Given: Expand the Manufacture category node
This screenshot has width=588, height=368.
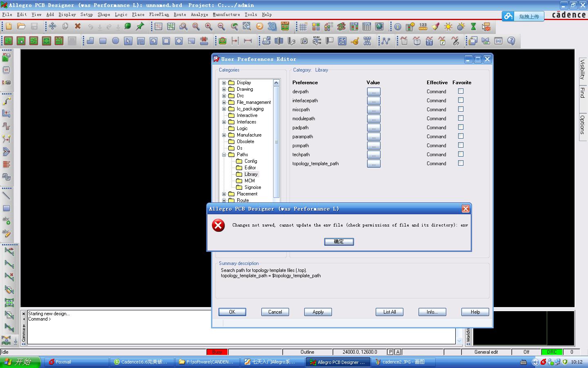Looking at the screenshot, I should [224, 135].
